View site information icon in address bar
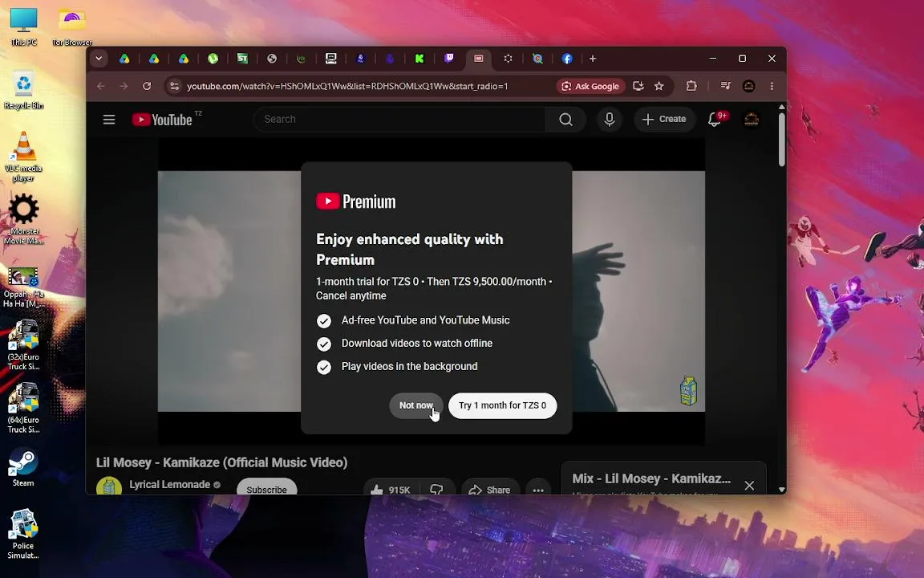Screen dimensions: 924x578 point(174,86)
